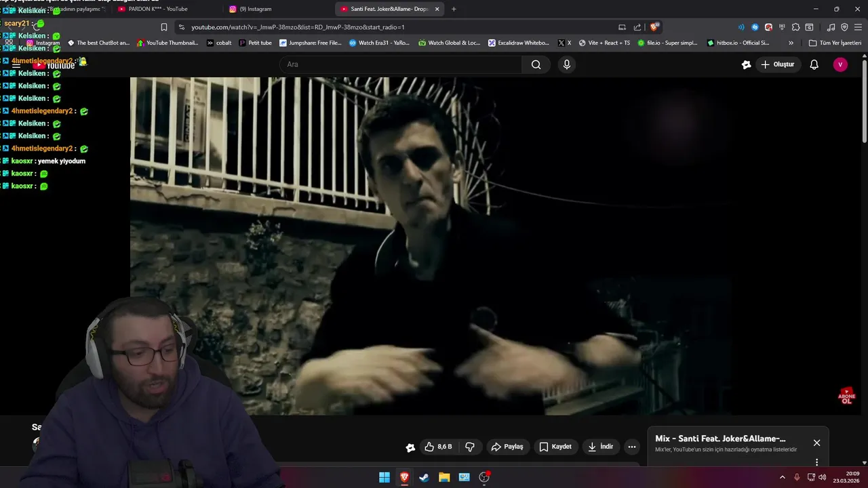Screen dimensions: 868x488
Task: Open the extensions puzzle-piece icon
Action: (795, 27)
